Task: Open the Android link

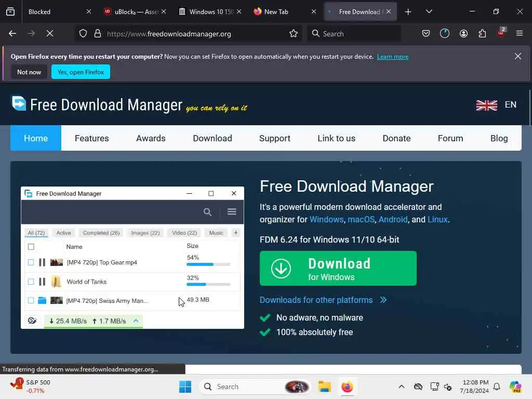Action: click(x=393, y=220)
